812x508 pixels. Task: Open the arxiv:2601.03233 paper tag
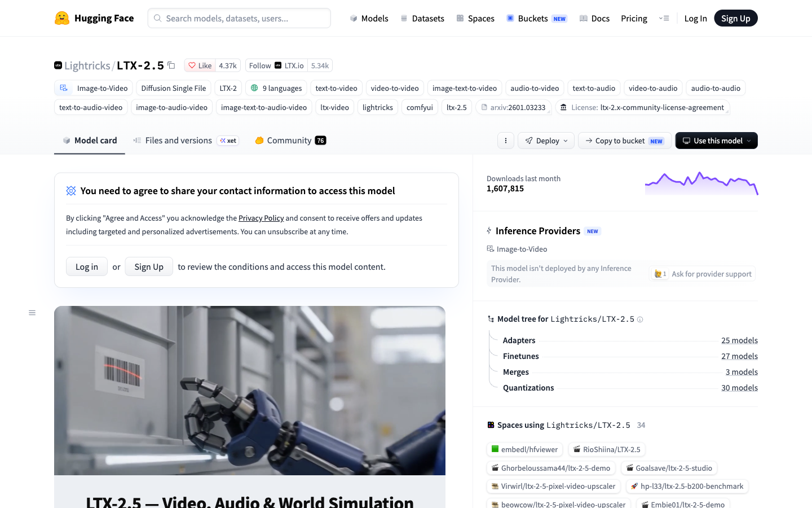[x=513, y=107]
